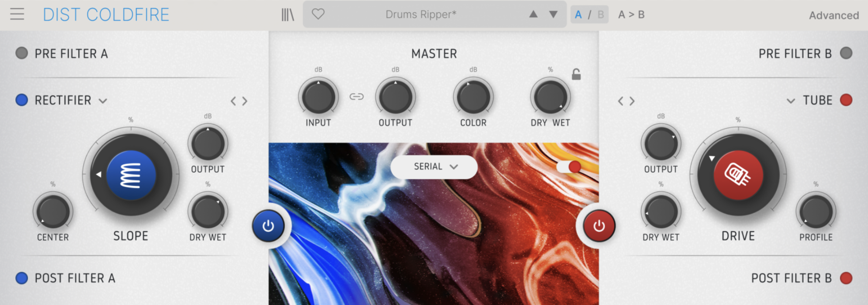Click the Rectifier Dry Wet knob
The image size is (868, 305).
(x=208, y=212)
